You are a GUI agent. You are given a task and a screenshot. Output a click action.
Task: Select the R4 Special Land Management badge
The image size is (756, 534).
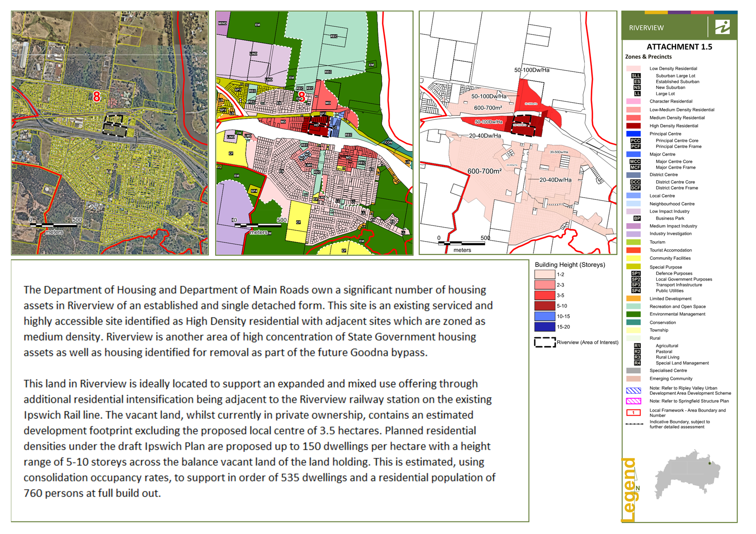click(637, 363)
